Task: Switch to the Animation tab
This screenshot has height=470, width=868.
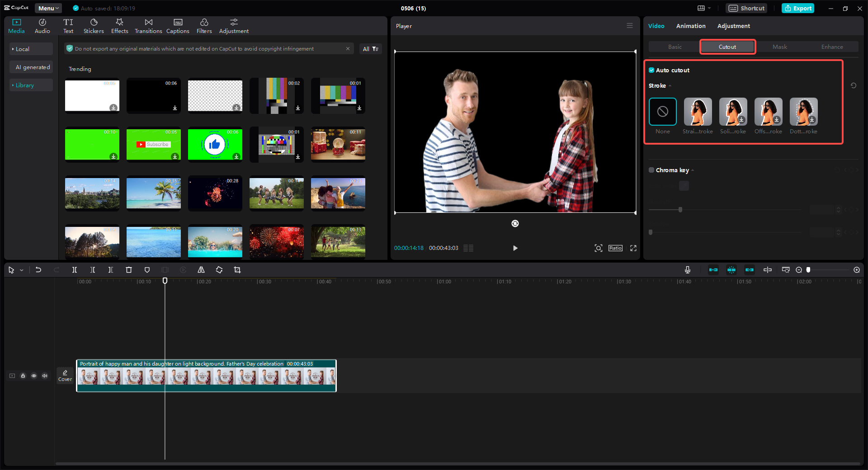Action: tap(690, 26)
